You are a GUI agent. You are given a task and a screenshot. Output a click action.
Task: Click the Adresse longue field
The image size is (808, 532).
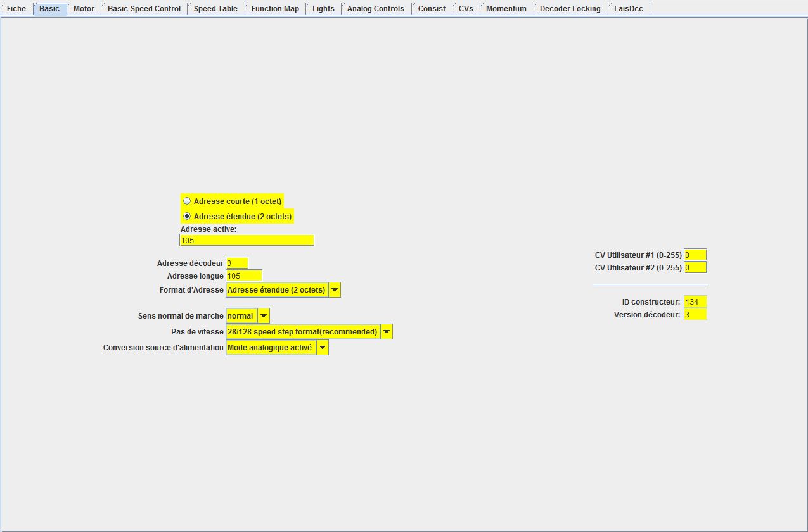point(244,275)
